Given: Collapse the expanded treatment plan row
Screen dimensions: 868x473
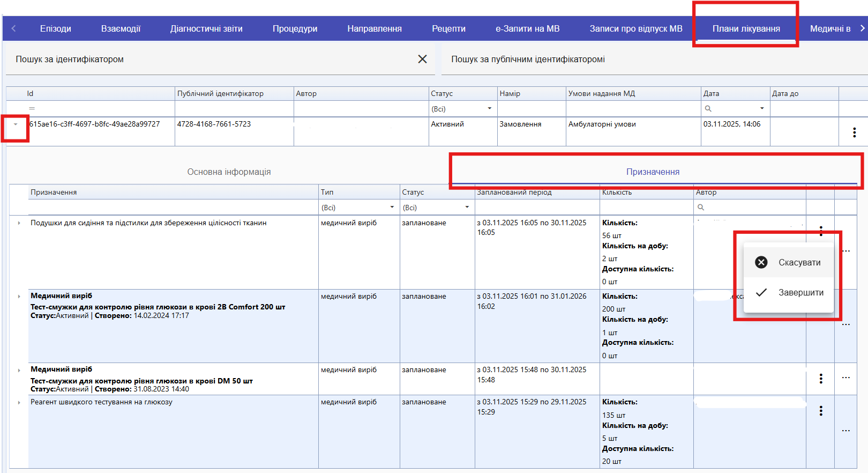Looking at the screenshot, I should tap(16, 124).
